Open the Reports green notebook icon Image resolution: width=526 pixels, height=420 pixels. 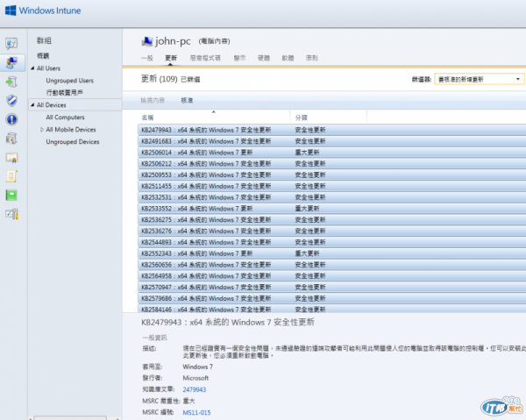click(x=11, y=195)
